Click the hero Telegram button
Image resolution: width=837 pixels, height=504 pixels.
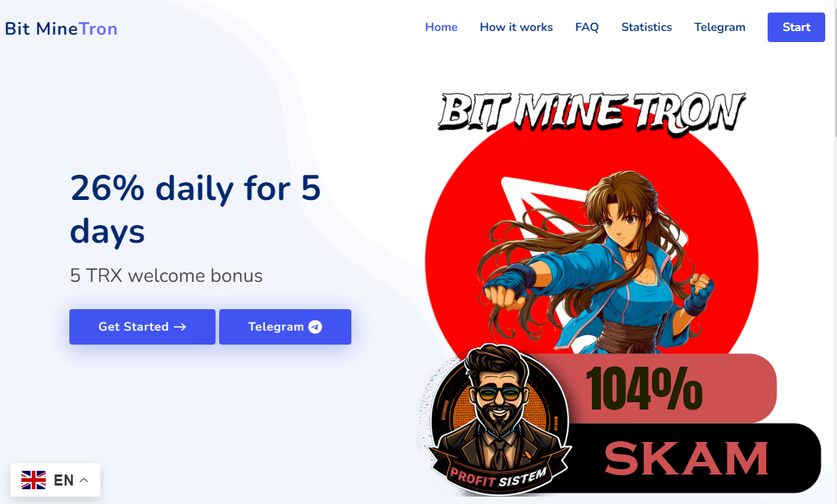click(285, 327)
